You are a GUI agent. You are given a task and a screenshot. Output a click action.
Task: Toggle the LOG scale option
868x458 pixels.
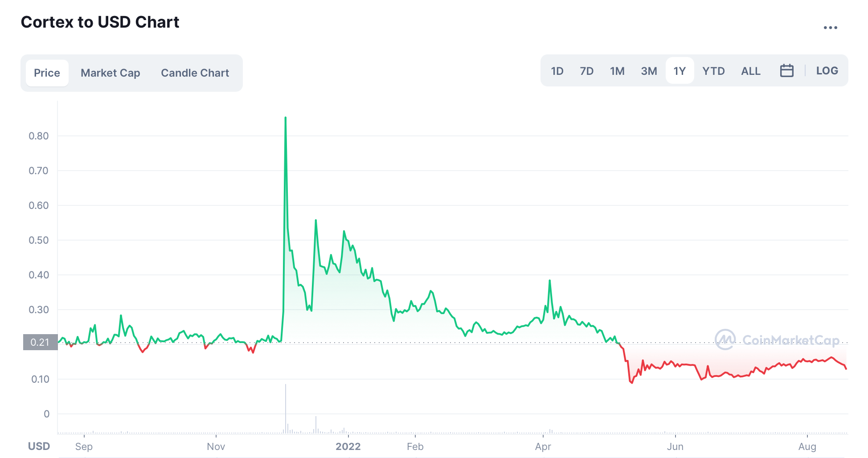tap(827, 71)
